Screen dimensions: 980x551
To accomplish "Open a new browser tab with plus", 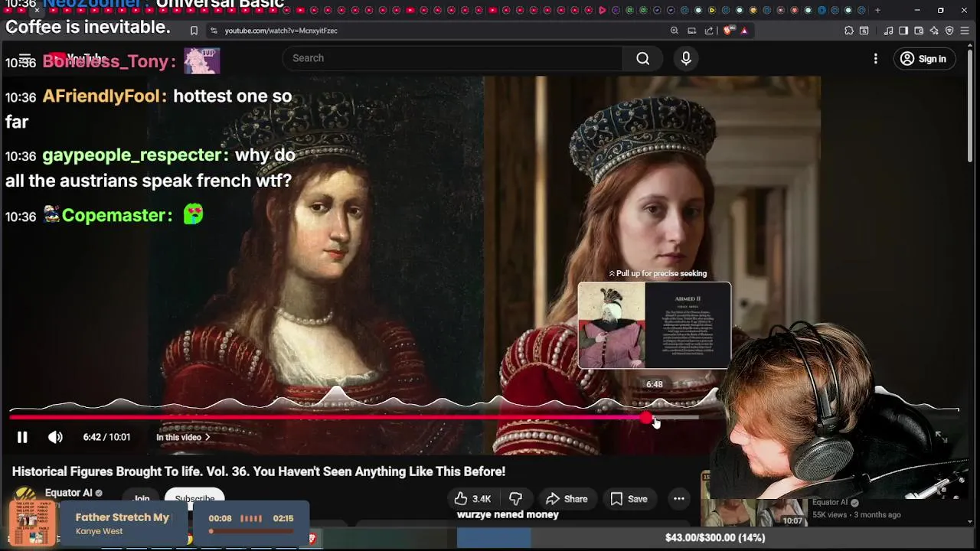I will tap(877, 10).
